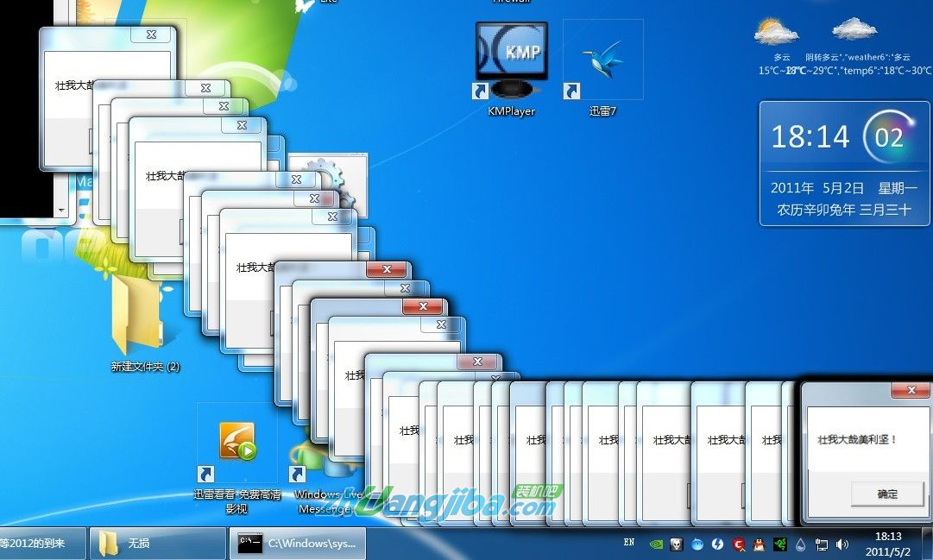Open the KMPlayer desktop shortcut
933x560 pixels.
pyautogui.click(x=511, y=62)
